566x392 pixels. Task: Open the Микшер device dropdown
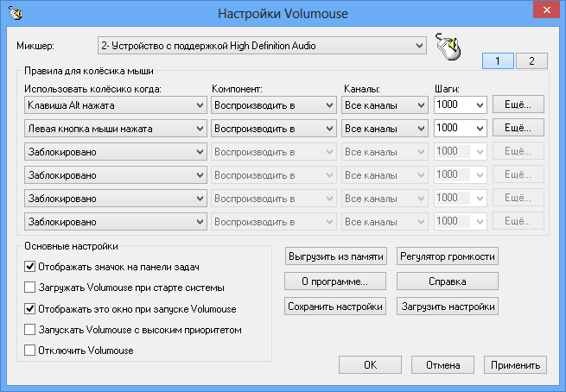point(262,46)
